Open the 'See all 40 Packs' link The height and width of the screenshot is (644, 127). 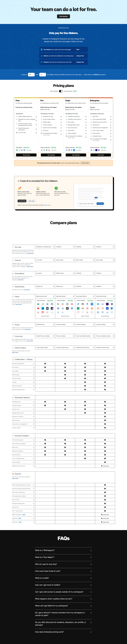click(x=45, y=316)
